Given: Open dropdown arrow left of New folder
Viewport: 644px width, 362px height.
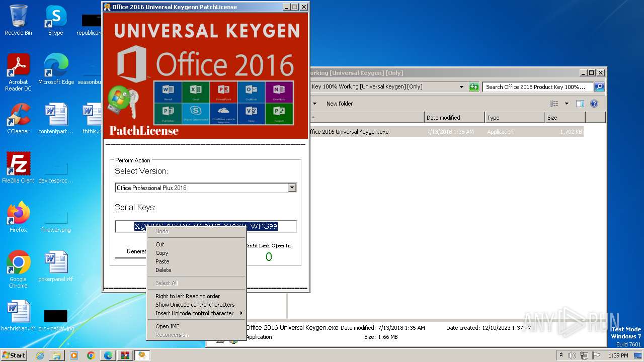Looking at the screenshot, I should 314,104.
